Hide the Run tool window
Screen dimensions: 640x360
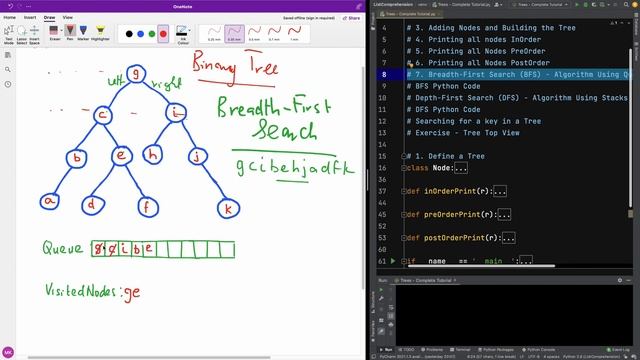(629, 280)
